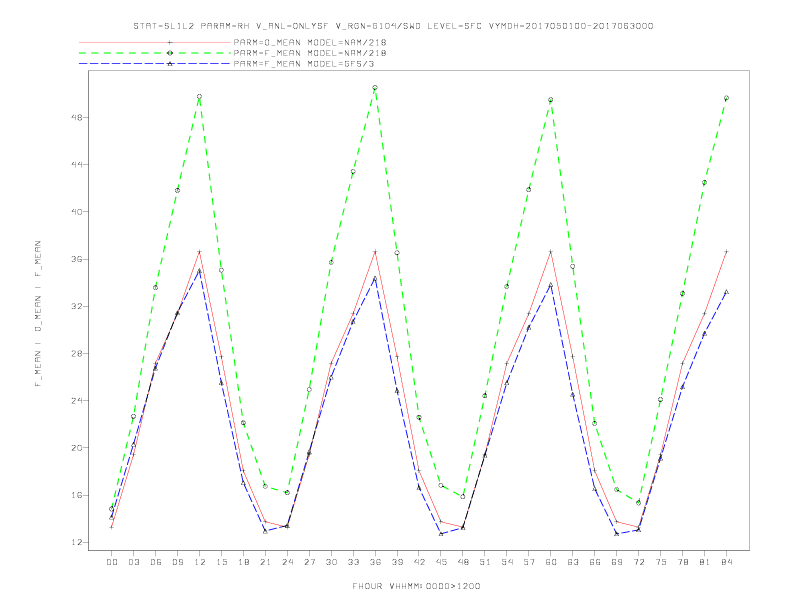Click x-axis forecast hour label 09

(x=178, y=562)
